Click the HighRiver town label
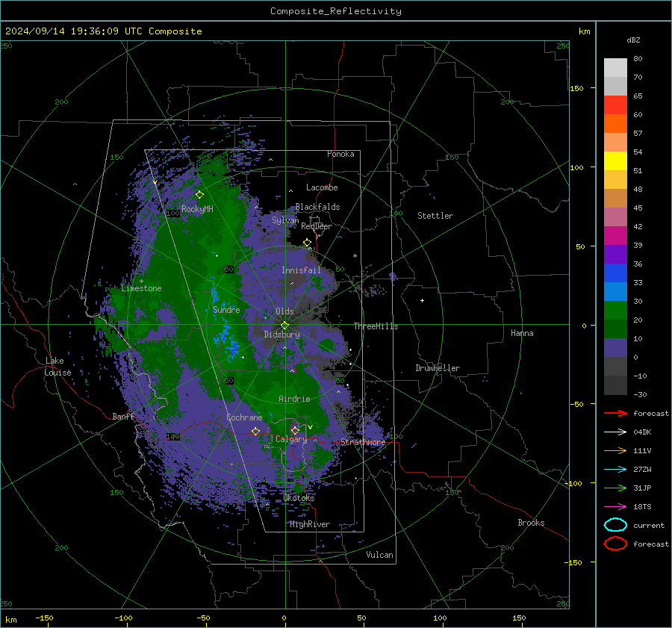 point(309,524)
